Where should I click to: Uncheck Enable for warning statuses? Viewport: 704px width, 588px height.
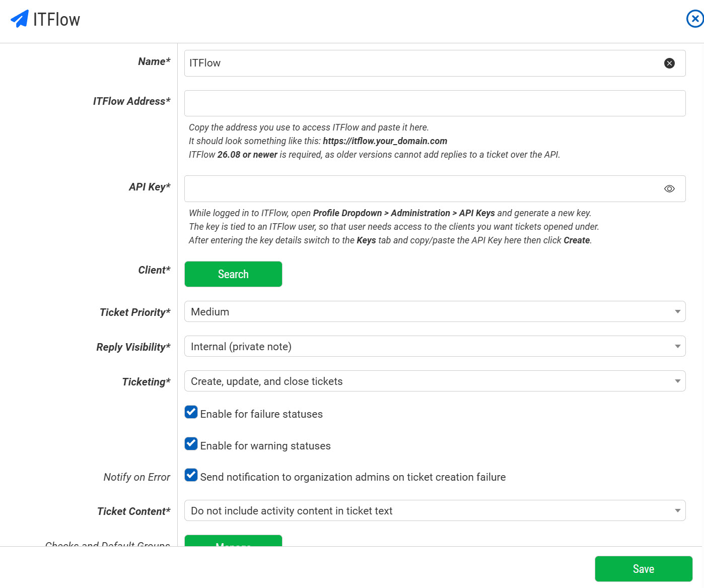pyautogui.click(x=191, y=444)
